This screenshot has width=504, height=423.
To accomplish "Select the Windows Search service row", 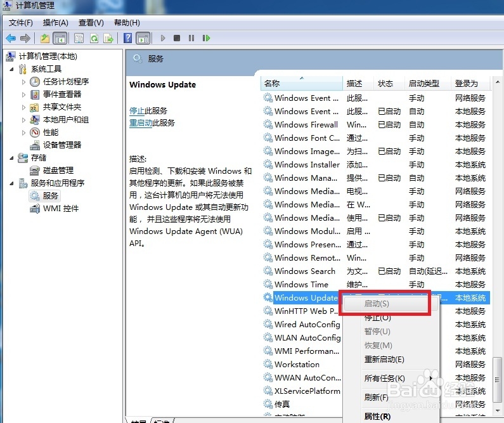I will tap(375, 271).
